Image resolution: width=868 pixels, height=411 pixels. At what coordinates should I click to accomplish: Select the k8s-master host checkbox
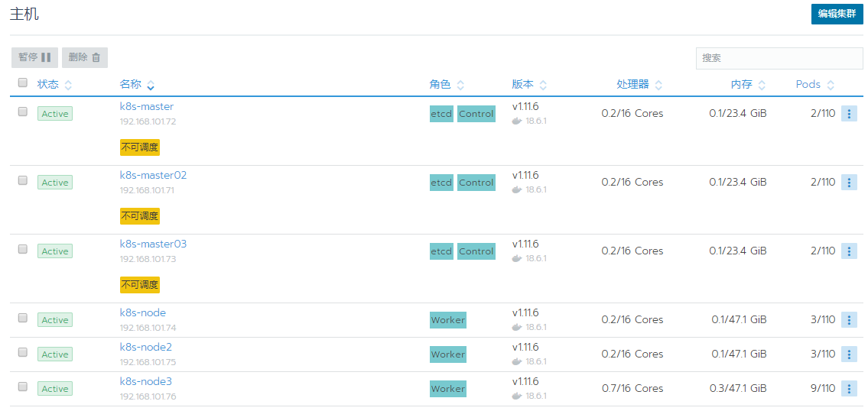(23, 112)
